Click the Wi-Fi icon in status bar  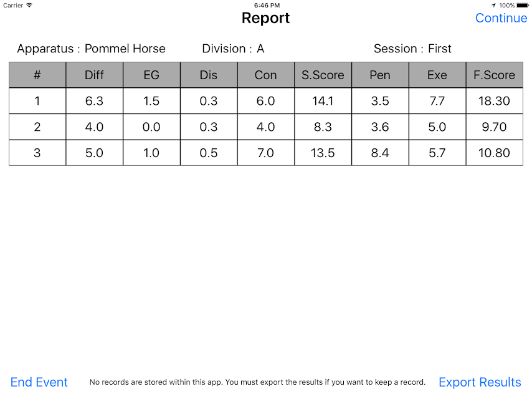[x=29, y=5]
